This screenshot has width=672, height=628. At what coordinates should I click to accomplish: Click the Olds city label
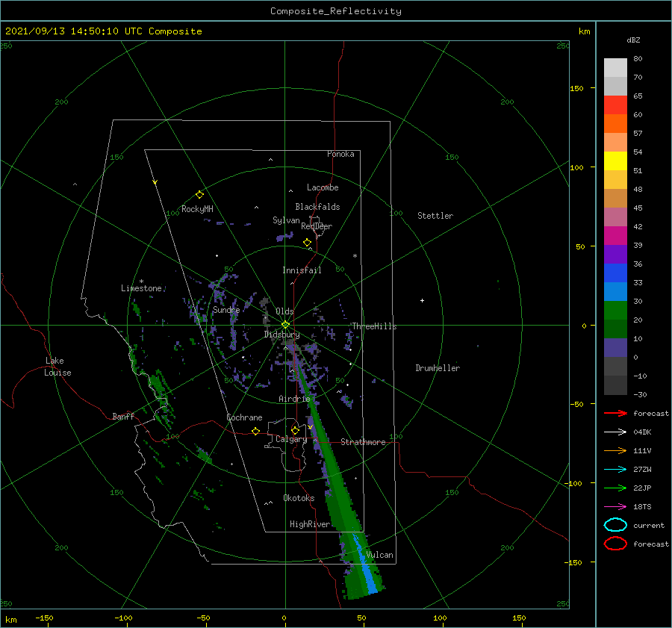click(284, 311)
